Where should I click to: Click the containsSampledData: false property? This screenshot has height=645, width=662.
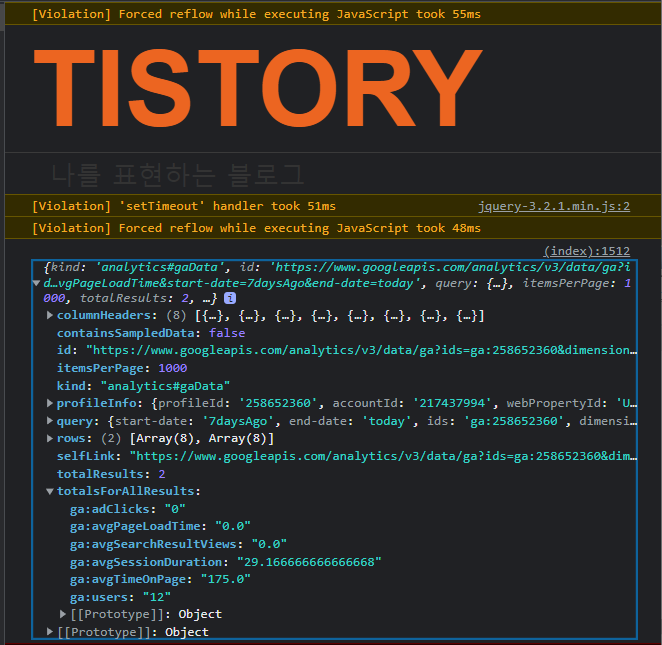151,333
